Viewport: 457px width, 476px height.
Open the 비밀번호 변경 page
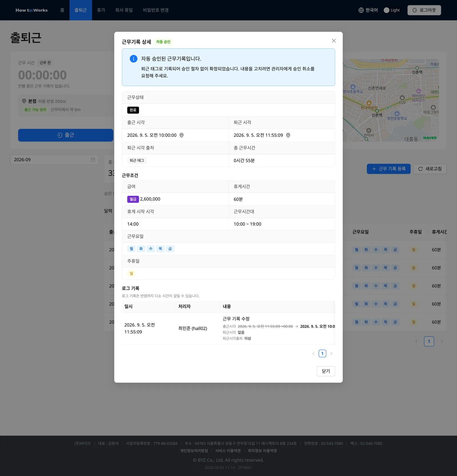156,10
